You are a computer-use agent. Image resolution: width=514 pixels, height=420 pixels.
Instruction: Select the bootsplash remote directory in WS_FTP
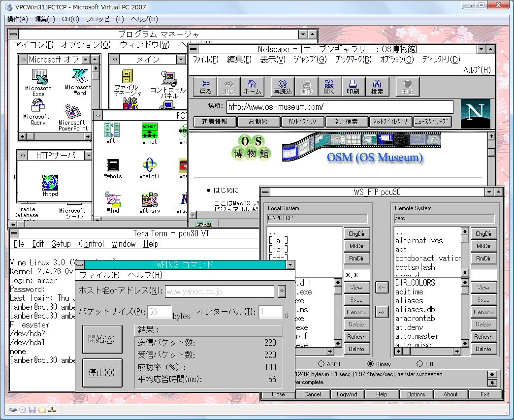(415, 267)
